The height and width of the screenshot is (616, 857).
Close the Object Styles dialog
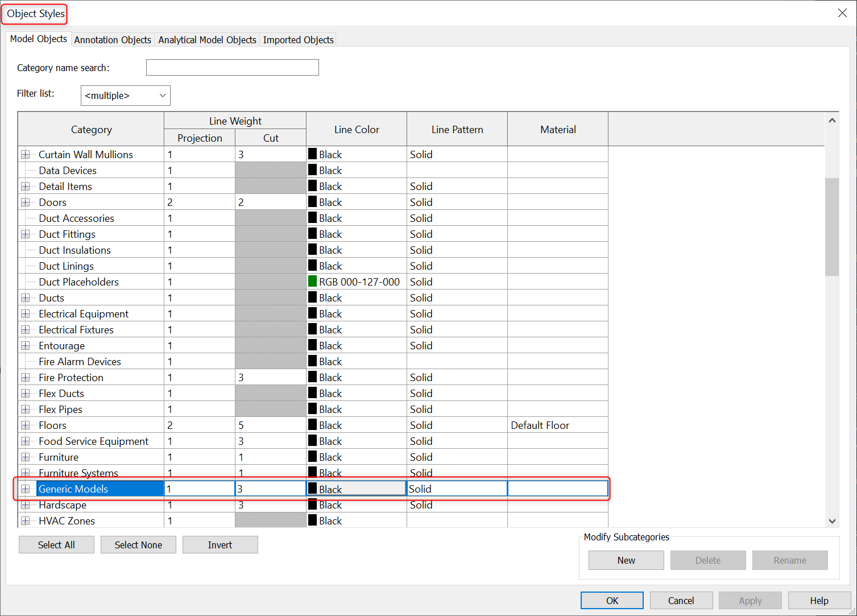pyautogui.click(x=842, y=13)
